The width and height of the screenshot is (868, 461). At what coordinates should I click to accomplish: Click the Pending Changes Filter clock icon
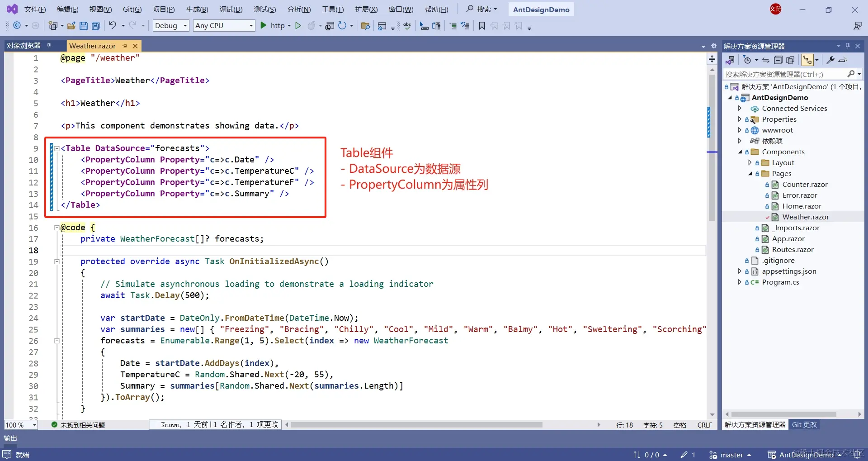tap(747, 60)
